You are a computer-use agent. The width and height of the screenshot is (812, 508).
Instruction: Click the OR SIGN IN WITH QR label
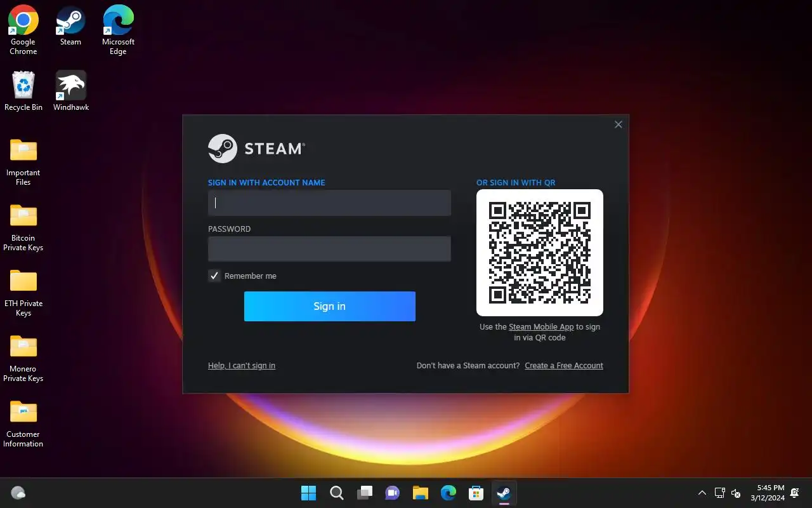(516, 183)
